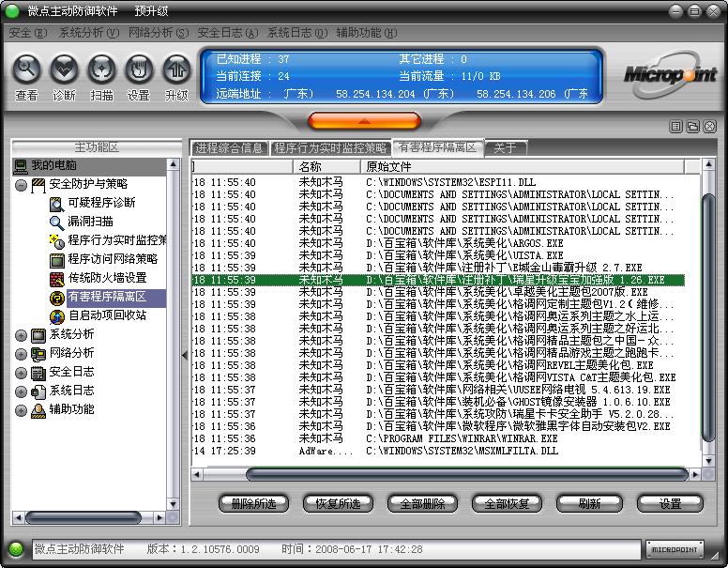728x568 pixels.
Task: Click the 扫描 (scan) toolbar icon
Action: point(101,69)
